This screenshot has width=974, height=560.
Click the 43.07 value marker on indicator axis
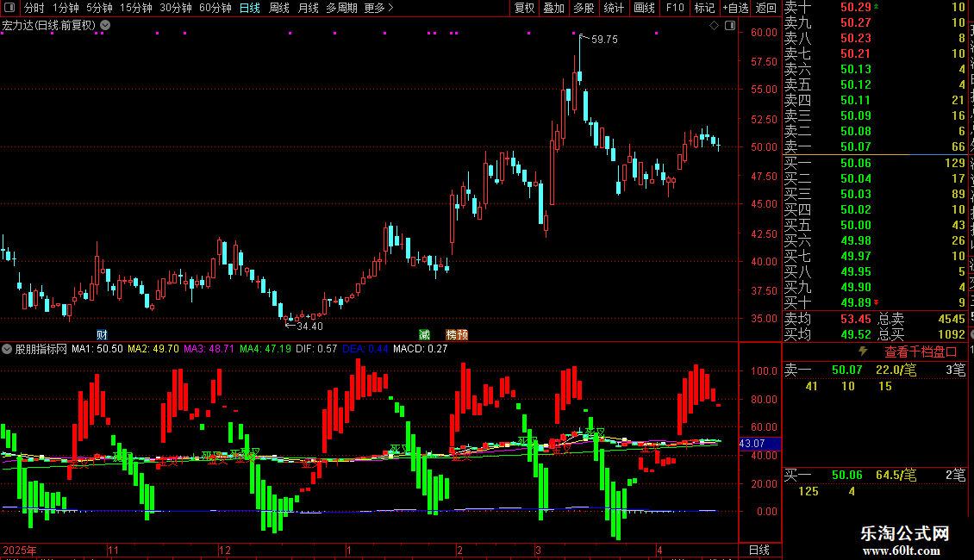click(x=759, y=444)
